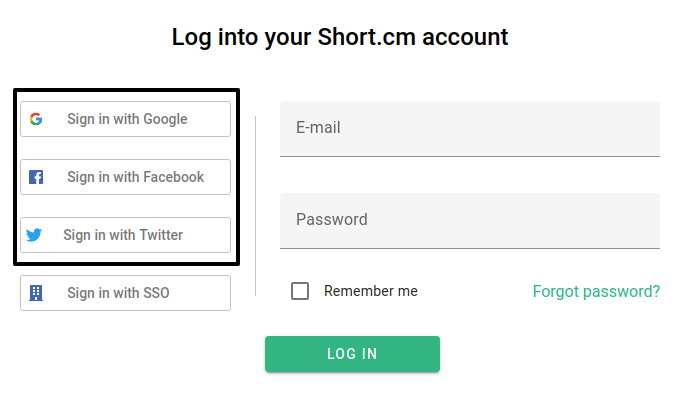Choose the Sign in with Google button
676x402 pixels.
click(125, 119)
